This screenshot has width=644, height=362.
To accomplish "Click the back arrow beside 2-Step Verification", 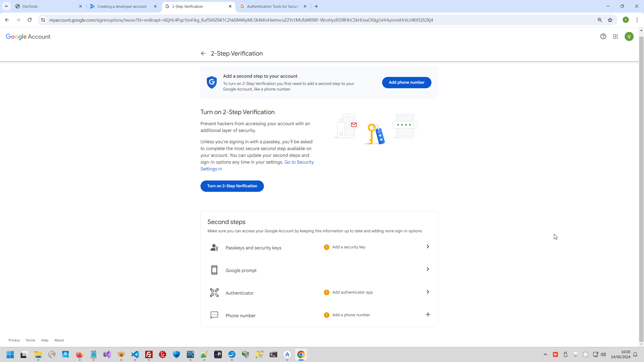I will pos(203,54).
